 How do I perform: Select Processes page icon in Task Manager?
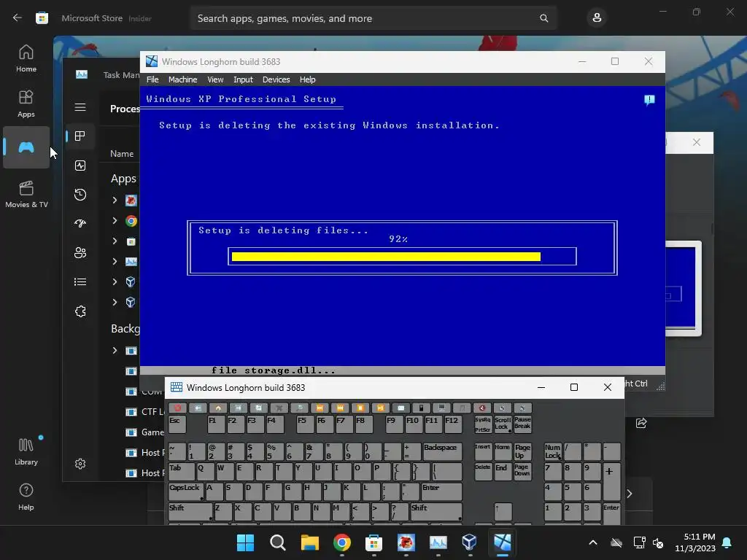[80, 136]
